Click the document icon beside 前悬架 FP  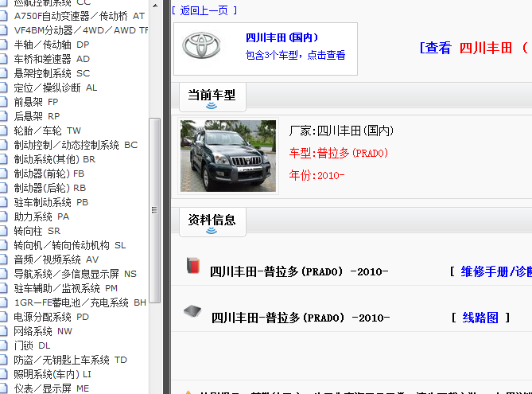[3, 102]
